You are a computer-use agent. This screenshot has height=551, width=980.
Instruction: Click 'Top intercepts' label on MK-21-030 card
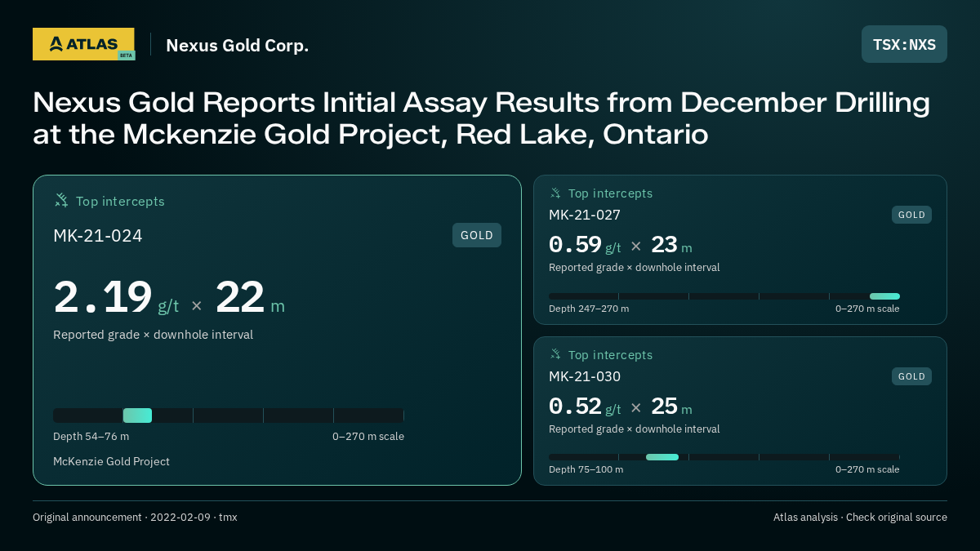610,355
